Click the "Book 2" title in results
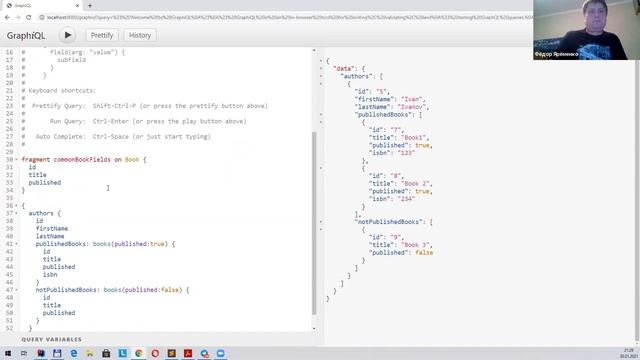The image size is (640, 360). tap(415, 184)
